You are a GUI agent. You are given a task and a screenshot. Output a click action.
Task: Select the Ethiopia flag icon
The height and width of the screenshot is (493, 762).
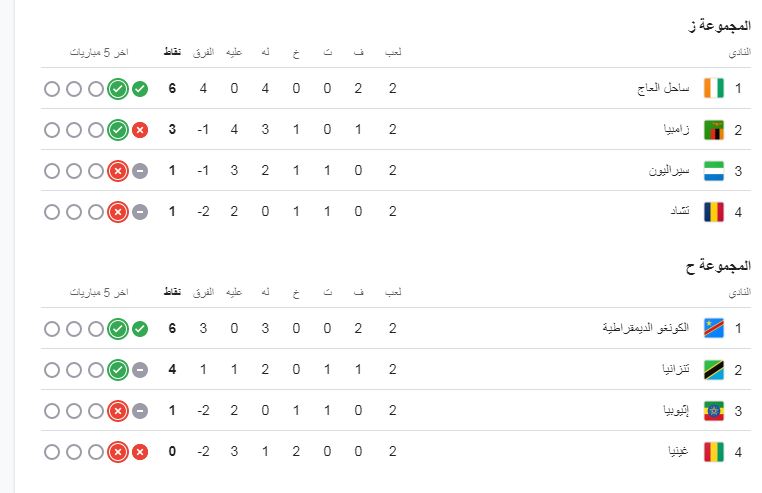coord(714,411)
